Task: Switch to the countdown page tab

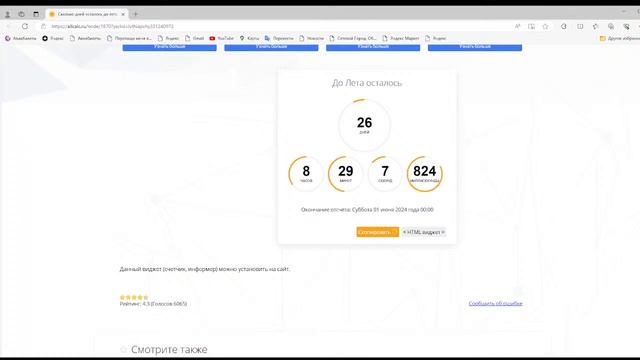Action: [x=87, y=14]
